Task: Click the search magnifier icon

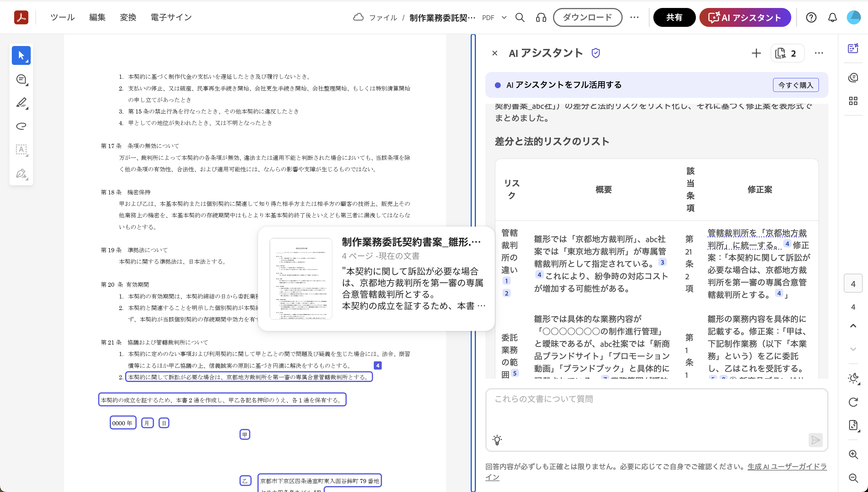Action: [520, 18]
